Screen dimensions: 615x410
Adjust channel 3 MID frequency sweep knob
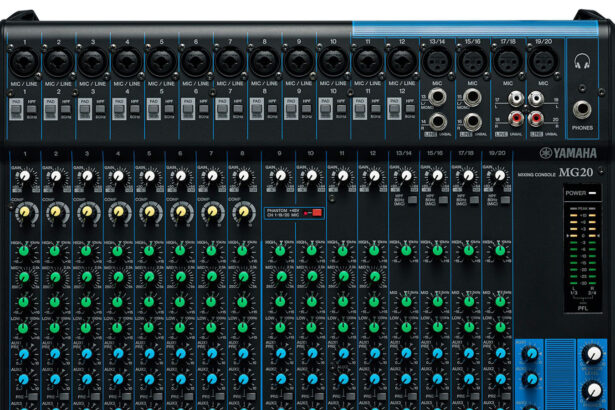[x=86, y=277]
